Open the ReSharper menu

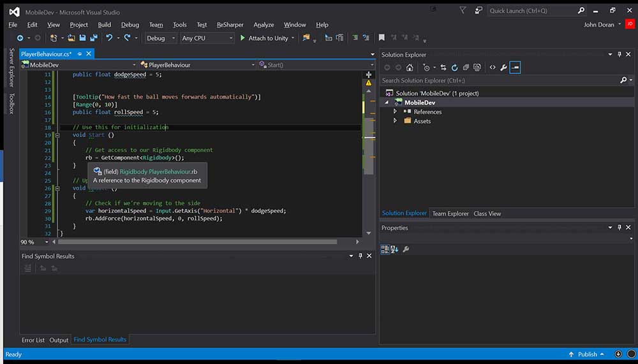click(230, 25)
